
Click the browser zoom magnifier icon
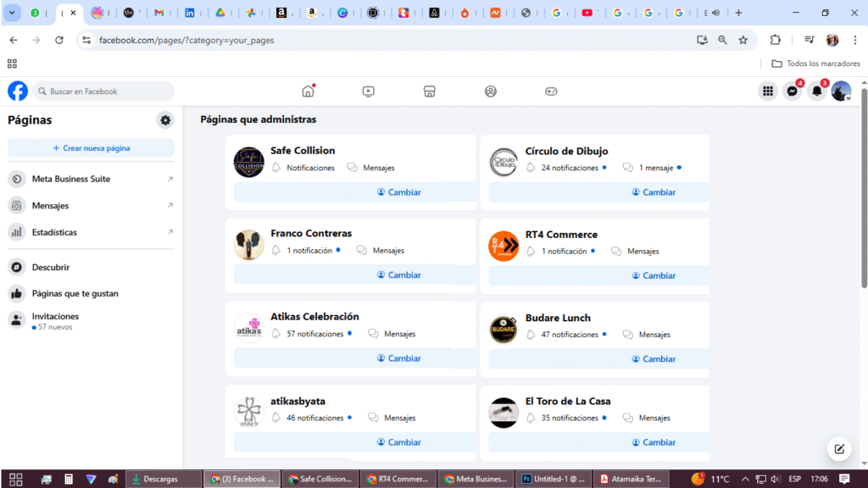[722, 40]
